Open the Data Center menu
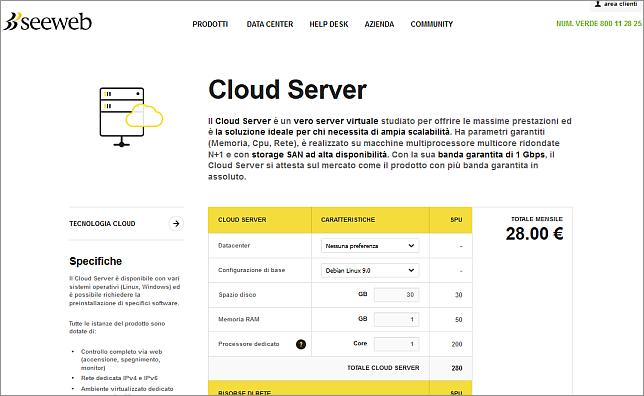The height and width of the screenshot is (396, 644). tap(270, 24)
